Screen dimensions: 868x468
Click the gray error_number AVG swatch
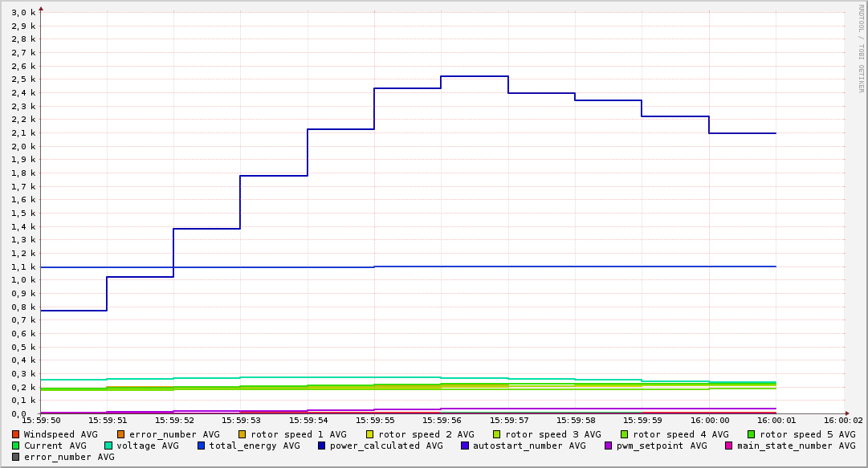point(15,458)
